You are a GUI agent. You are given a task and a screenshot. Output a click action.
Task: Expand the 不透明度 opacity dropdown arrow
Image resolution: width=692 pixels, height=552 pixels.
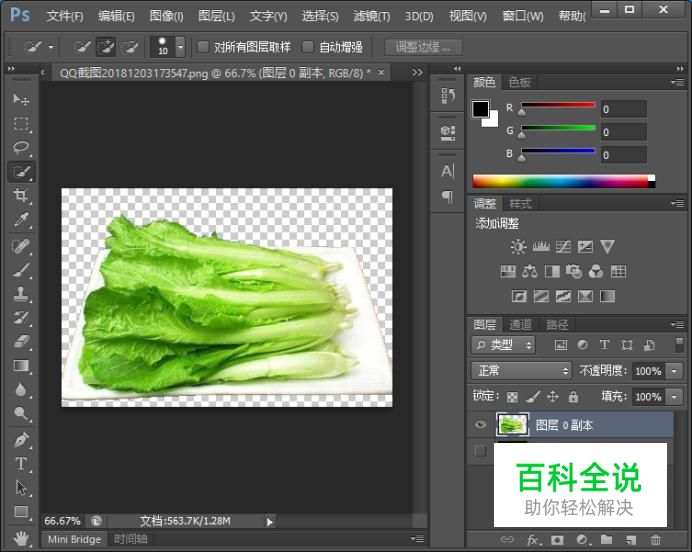672,371
